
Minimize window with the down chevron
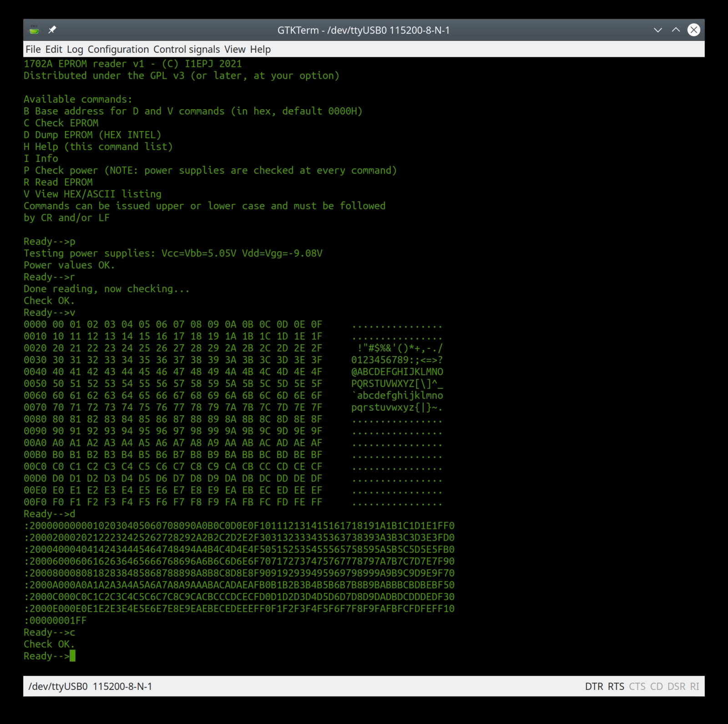coord(657,30)
